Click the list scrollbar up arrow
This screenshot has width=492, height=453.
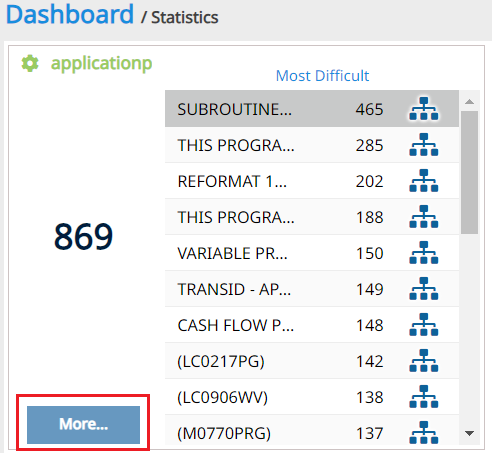(469, 101)
